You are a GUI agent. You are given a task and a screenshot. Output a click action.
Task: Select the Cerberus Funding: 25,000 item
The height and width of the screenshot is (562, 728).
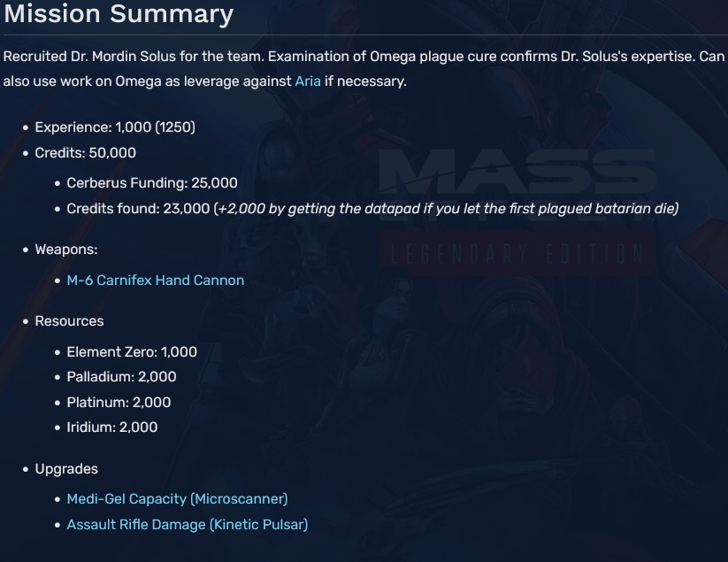pos(152,182)
